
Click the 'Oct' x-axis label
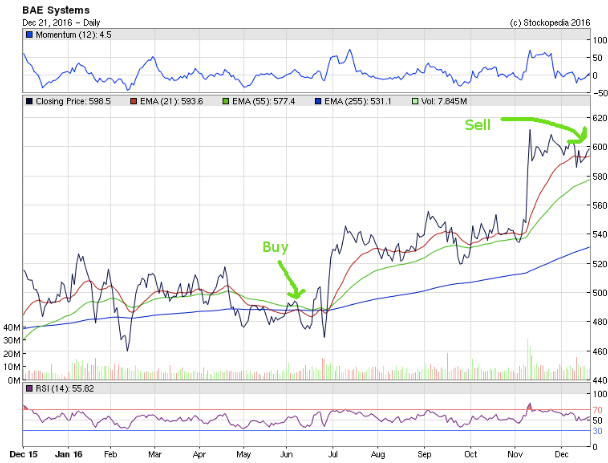[470, 454]
